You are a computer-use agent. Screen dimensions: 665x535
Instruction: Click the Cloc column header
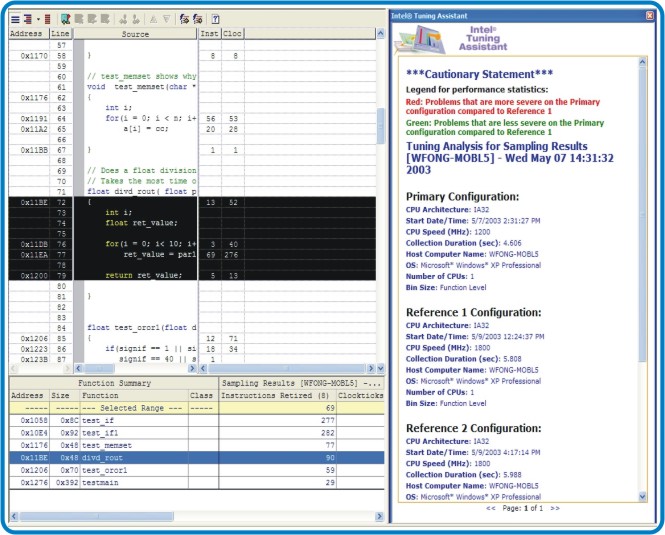(x=233, y=34)
